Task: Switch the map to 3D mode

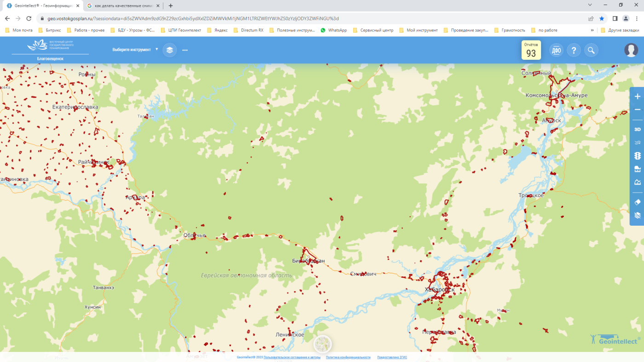Action: click(x=637, y=129)
